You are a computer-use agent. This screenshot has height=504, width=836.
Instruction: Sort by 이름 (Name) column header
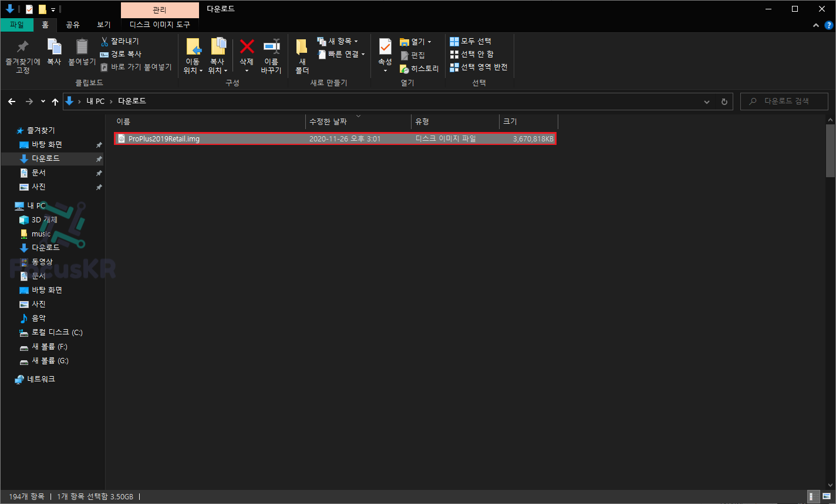click(209, 121)
